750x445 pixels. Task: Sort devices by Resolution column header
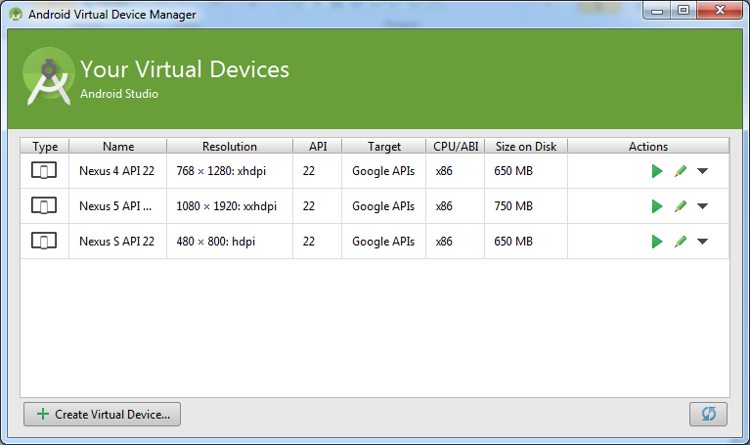(x=229, y=146)
